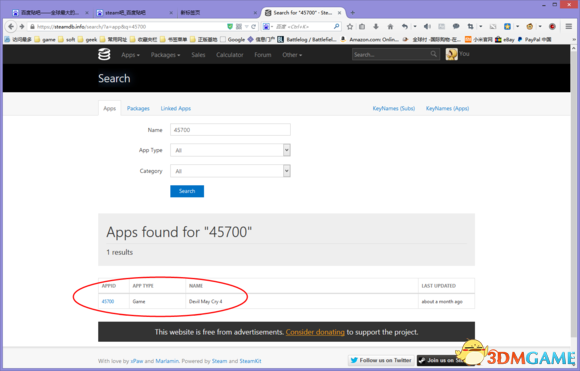Open KeyNames (Apps) link
Image resolution: width=580 pixels, height=371 pixels.
(x=447, y=108)
